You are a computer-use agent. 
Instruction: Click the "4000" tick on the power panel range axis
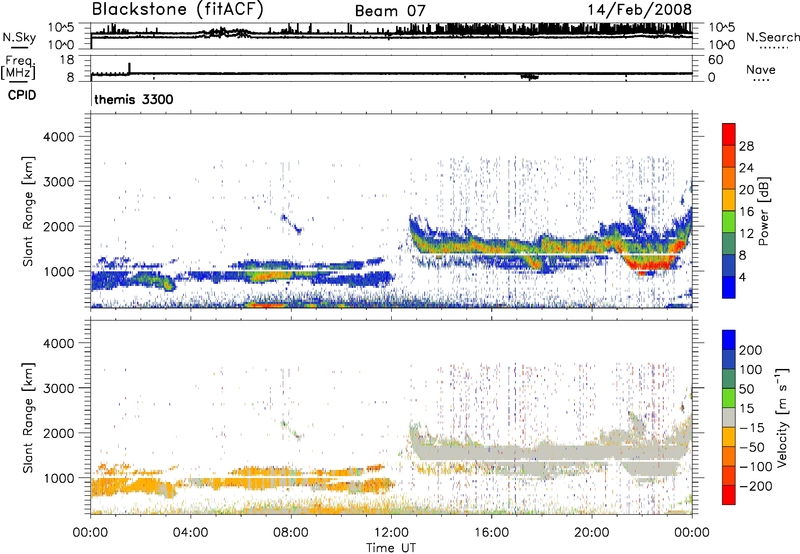pyautogui.click(x=59, y=137)
